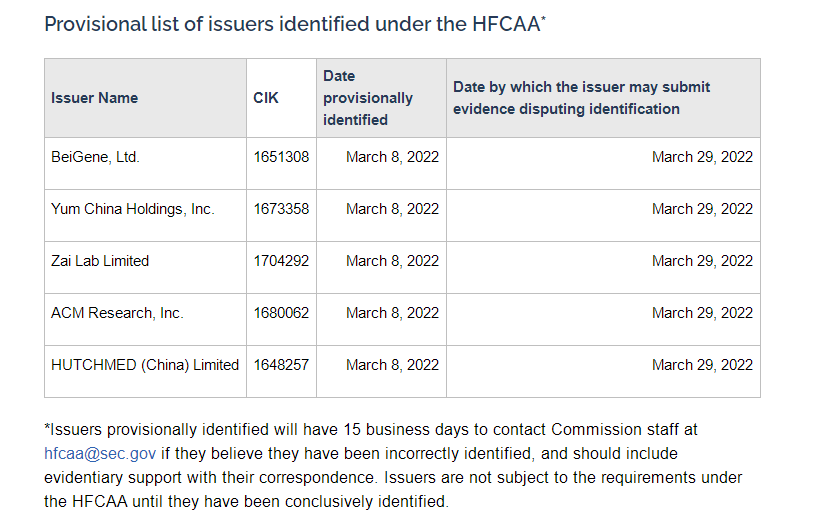Click CIK number 1673358

281,209
